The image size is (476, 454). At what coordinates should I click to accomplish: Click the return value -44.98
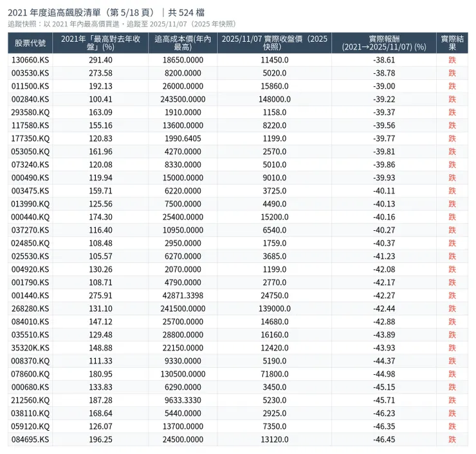(384, 374)
